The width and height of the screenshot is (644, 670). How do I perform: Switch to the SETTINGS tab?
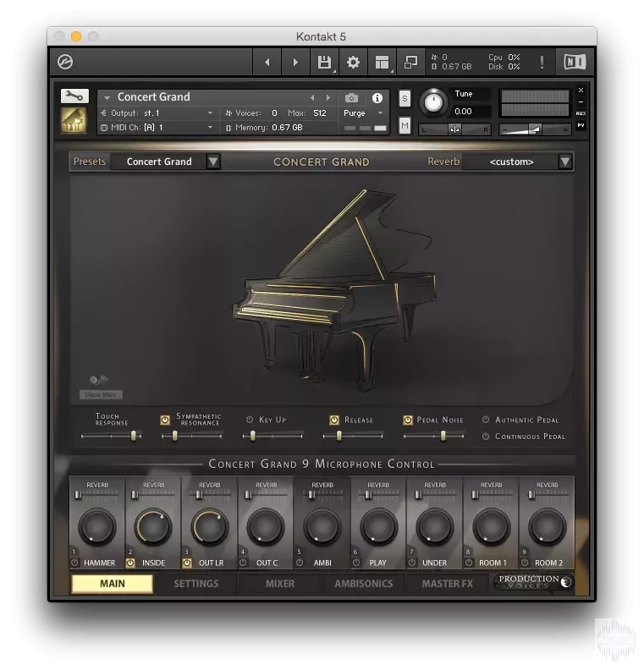pos(196,584)
